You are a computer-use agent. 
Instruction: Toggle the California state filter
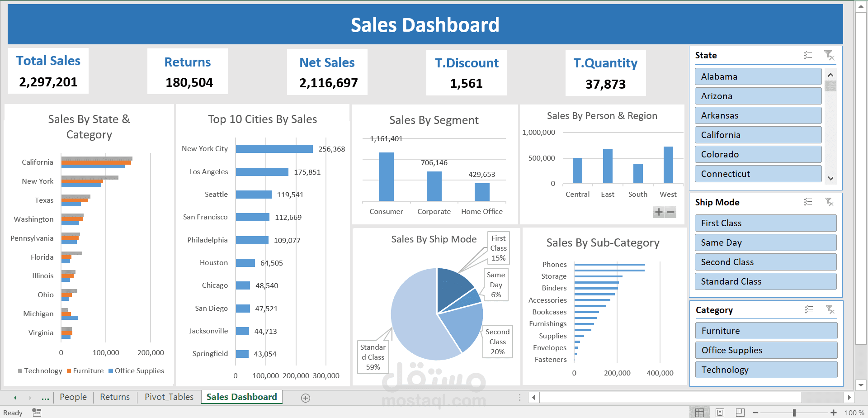pyautogui.click(x=758, y=135)
